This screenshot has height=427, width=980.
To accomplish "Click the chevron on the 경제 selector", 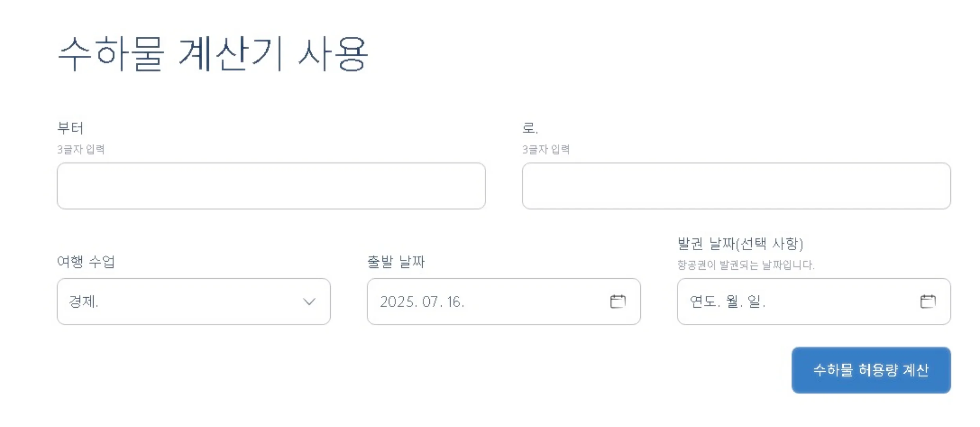I will coord(308,302).
